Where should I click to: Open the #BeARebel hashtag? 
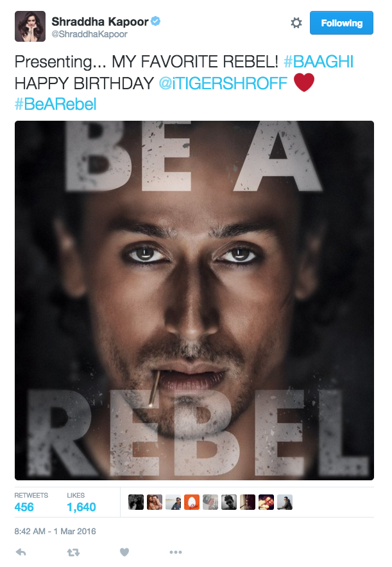pos(55,104)
